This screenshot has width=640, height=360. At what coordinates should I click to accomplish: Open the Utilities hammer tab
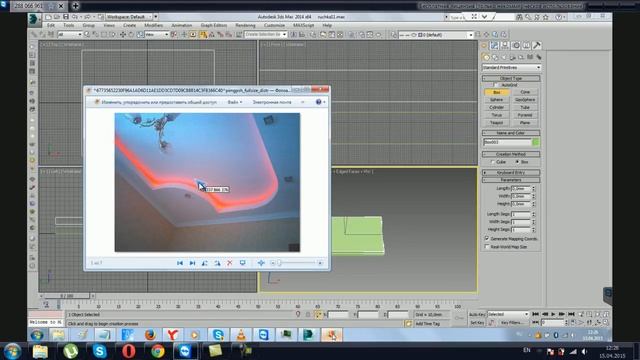click(537, 45)
